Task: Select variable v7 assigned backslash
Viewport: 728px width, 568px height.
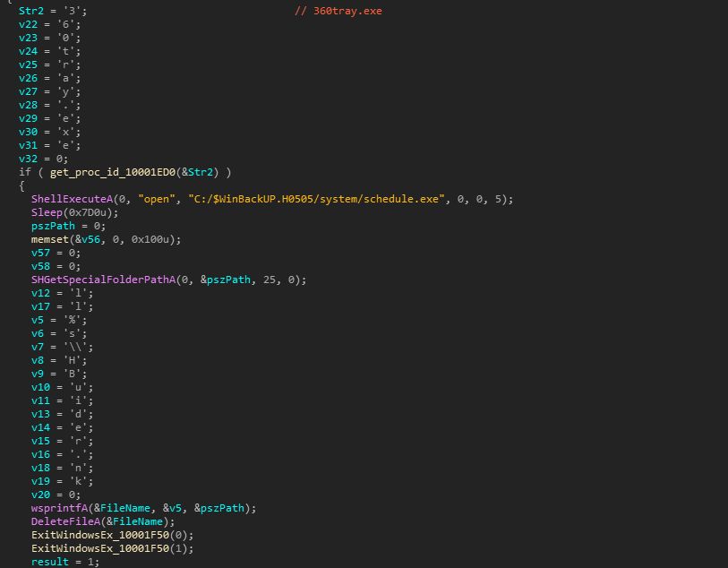Action: (38, 347)
